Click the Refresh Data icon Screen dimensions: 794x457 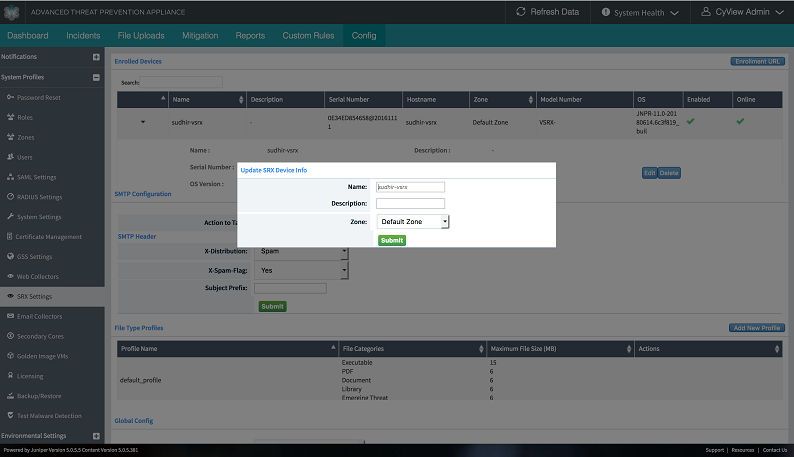(x=521, y=11)
